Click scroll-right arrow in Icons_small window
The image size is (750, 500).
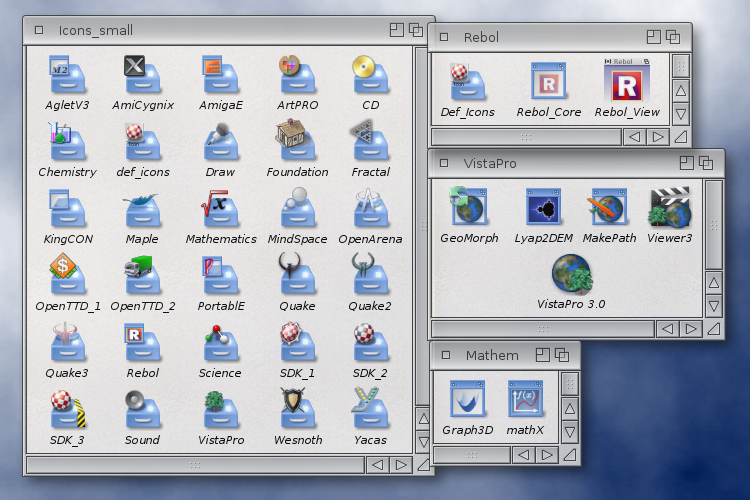point(401,465)
